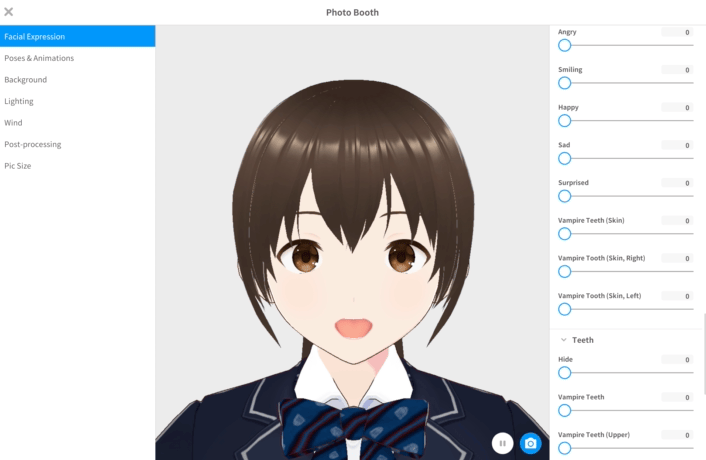Click the Sad slider handle
Screen dimensions: 706x460
pos(564,158)
